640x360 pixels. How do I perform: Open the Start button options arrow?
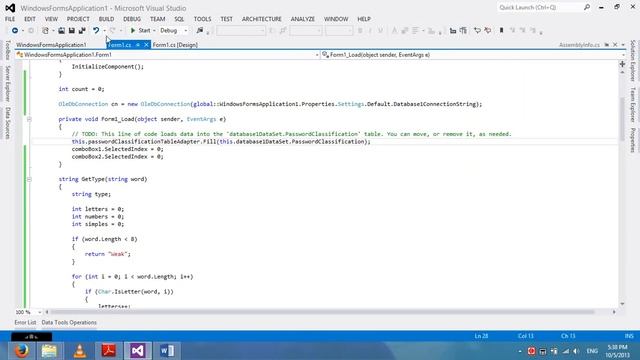154,31
